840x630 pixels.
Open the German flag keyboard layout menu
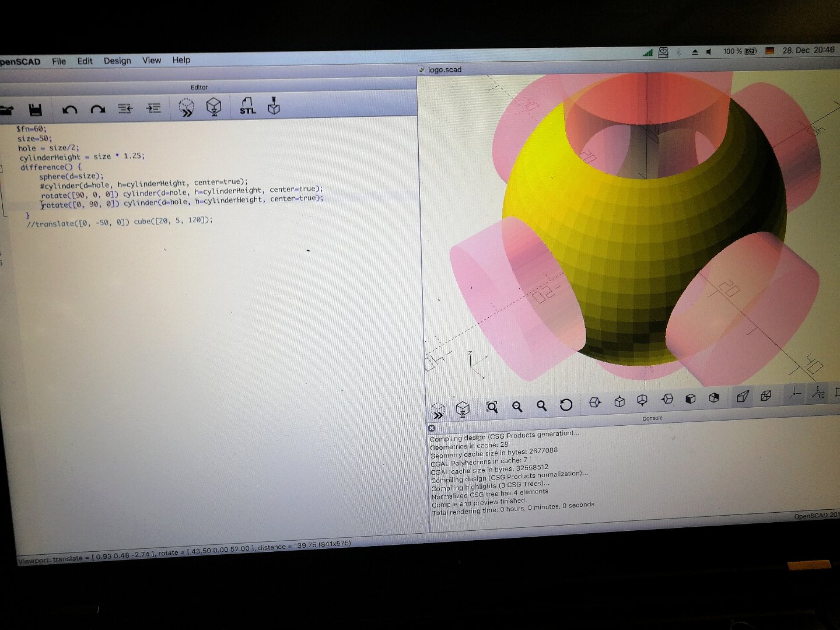click(x=769, y=51)
